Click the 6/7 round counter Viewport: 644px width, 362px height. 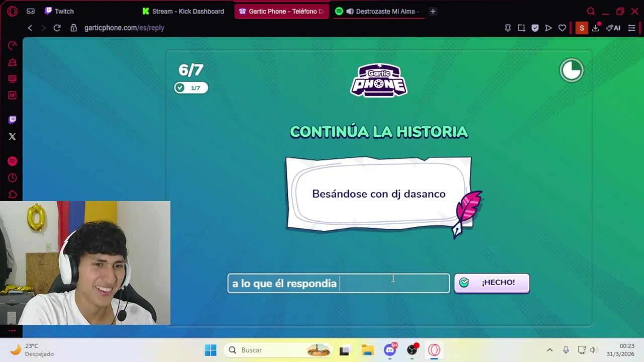click(191, 70)
